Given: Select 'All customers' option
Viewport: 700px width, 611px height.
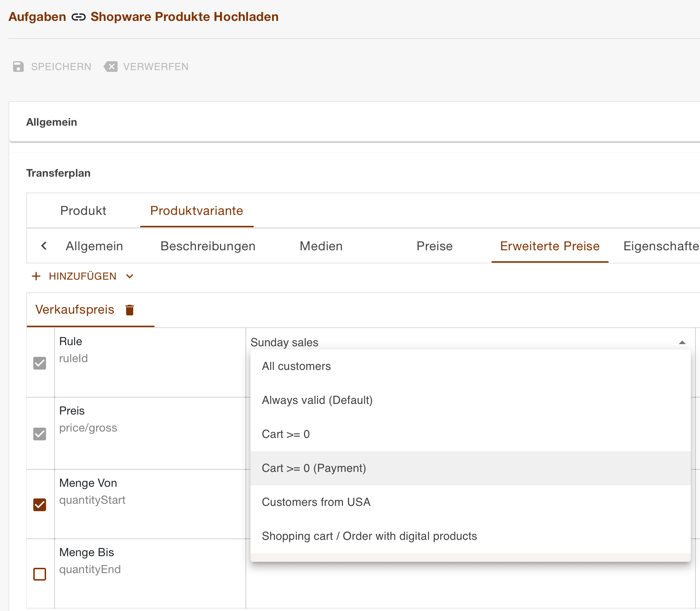Looking at the screenshot, I should point(470,366).
